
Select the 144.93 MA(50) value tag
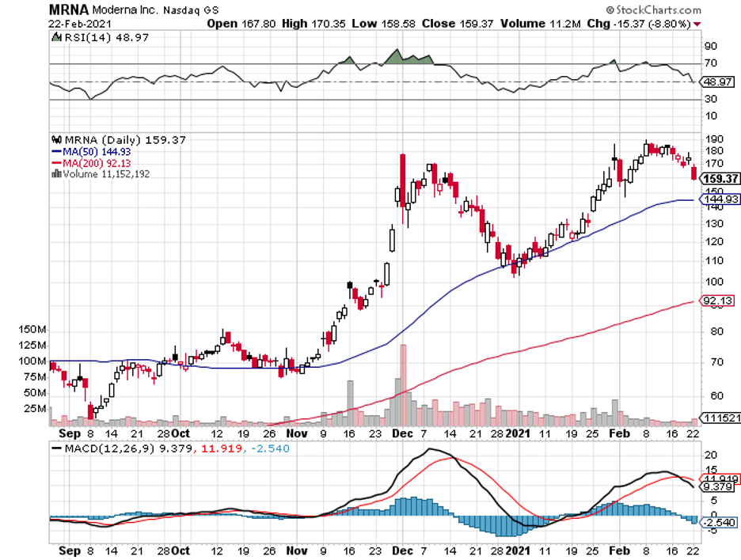(719, 199)
